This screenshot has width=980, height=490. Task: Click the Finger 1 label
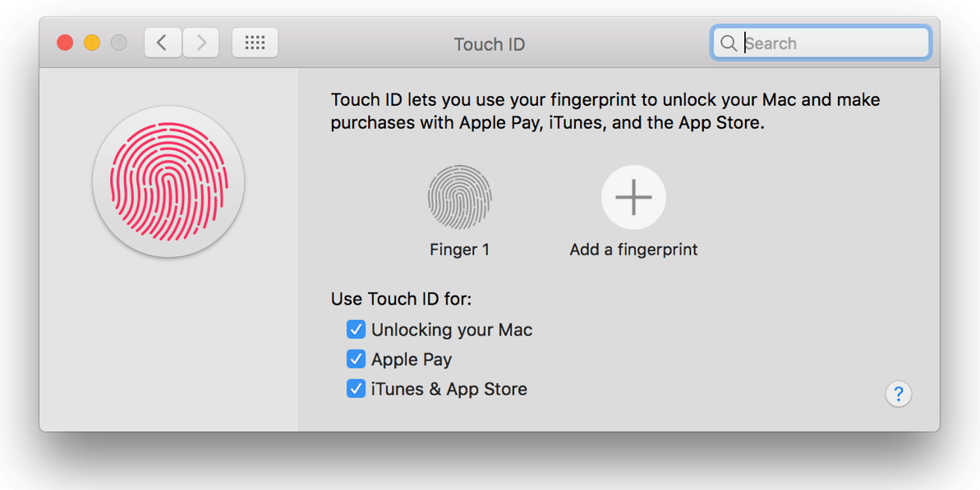pos(459,250)
